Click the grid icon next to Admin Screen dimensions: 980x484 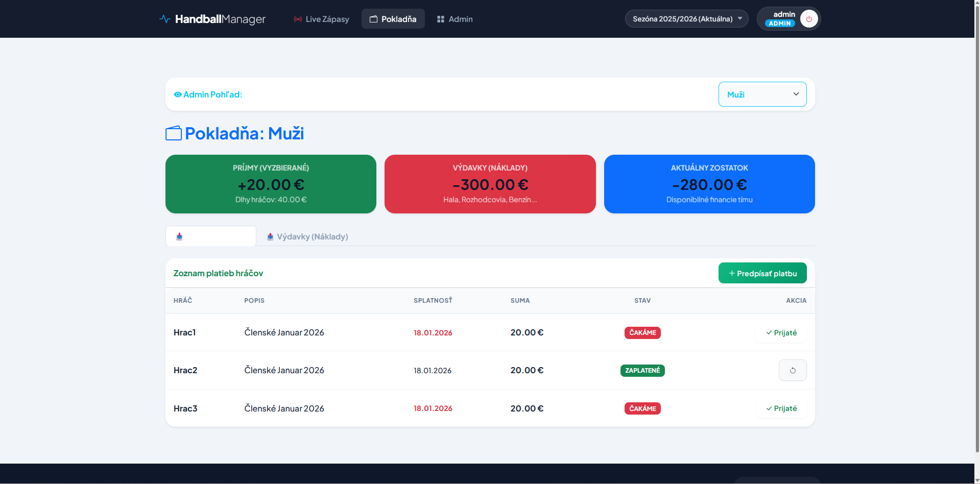click(440, 19)
